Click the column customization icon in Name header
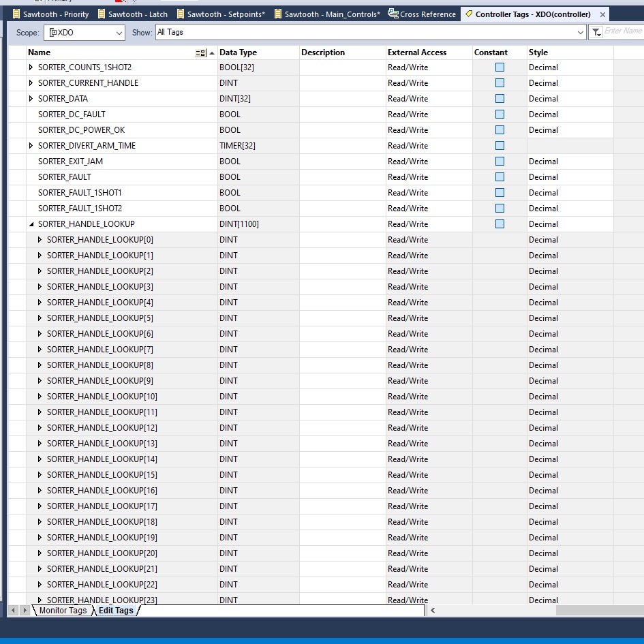Image resolution: width=644 pixels, height=644 pixels. [200, 52]
